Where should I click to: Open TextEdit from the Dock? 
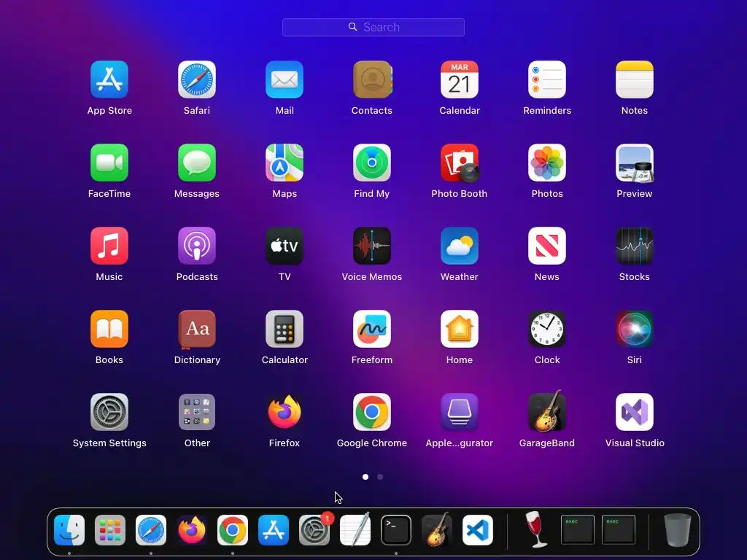coord(355,529)
